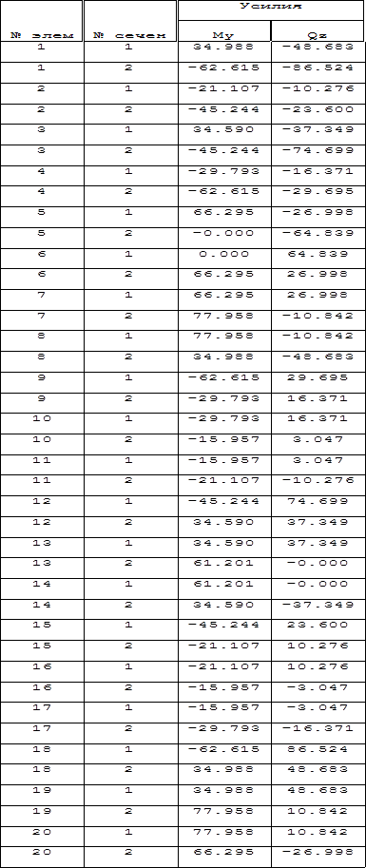Click Qz value 74.699 for element 12
366x868 pixels.
pyautogui.click(x=318, y=502)
